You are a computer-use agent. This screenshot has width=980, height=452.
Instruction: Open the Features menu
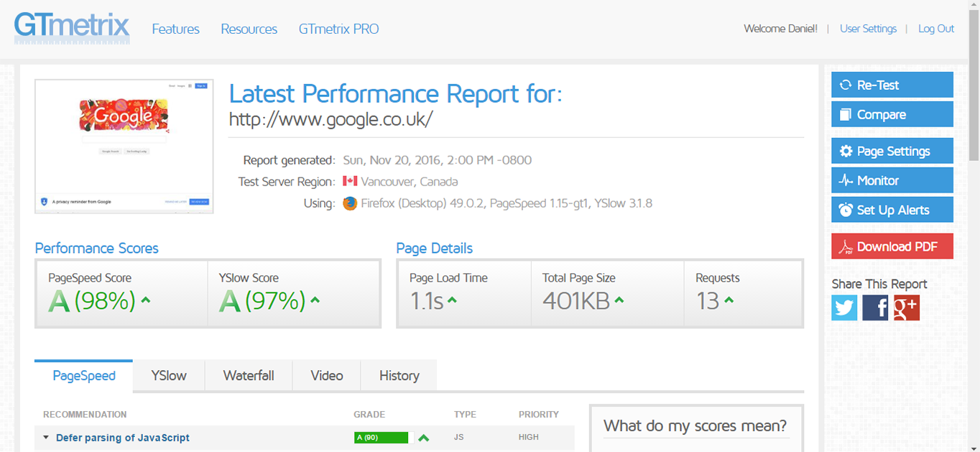[175, 29]
